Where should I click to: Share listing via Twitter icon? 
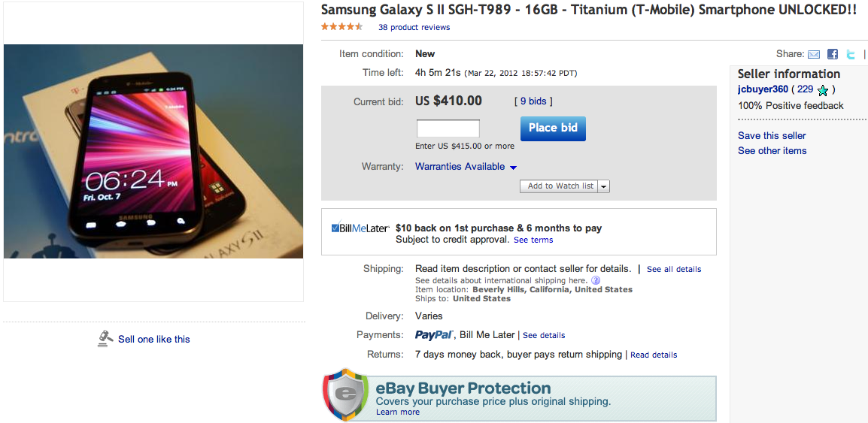point(851,54)
